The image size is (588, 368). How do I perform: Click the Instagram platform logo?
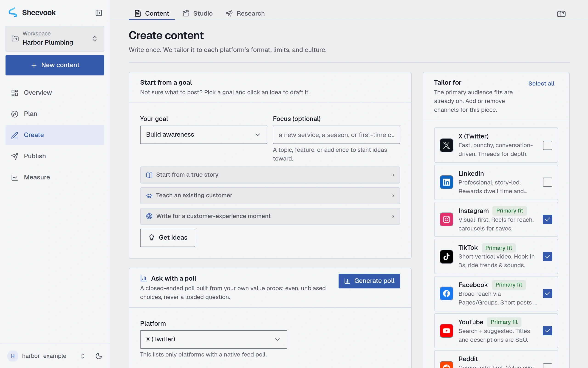point(446,219)
